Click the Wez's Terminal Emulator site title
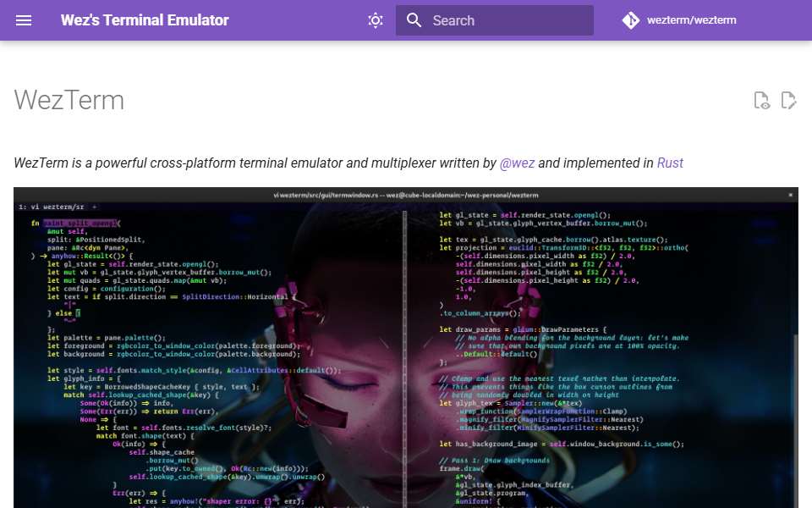Screen dimensions: 812x508 [145, 20]
